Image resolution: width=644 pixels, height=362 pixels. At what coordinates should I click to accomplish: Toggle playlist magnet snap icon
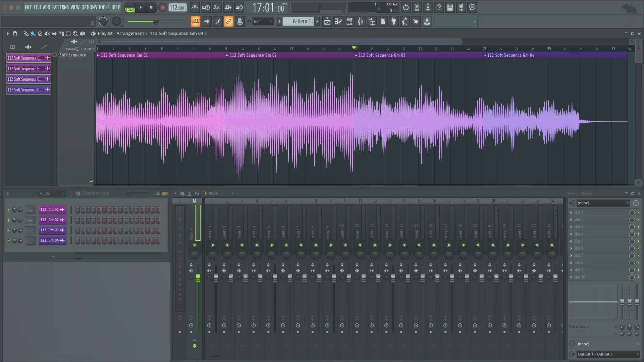coord(15,34)
